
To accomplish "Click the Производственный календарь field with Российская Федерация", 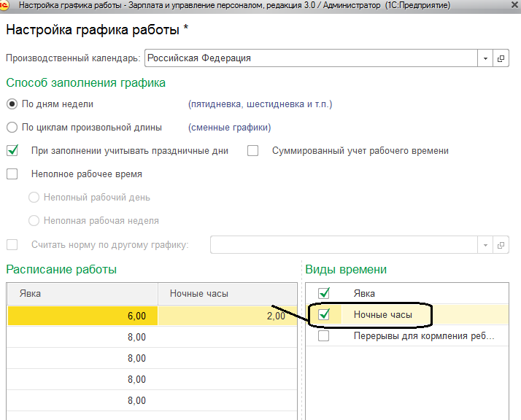I will [311, 58].
